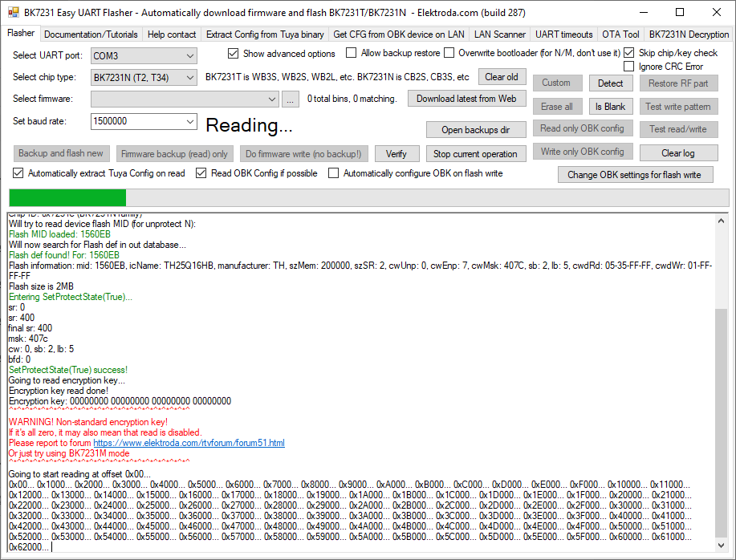Maximize the flasher window
This screenshot has height=560, width=736.
pos(680,12)
